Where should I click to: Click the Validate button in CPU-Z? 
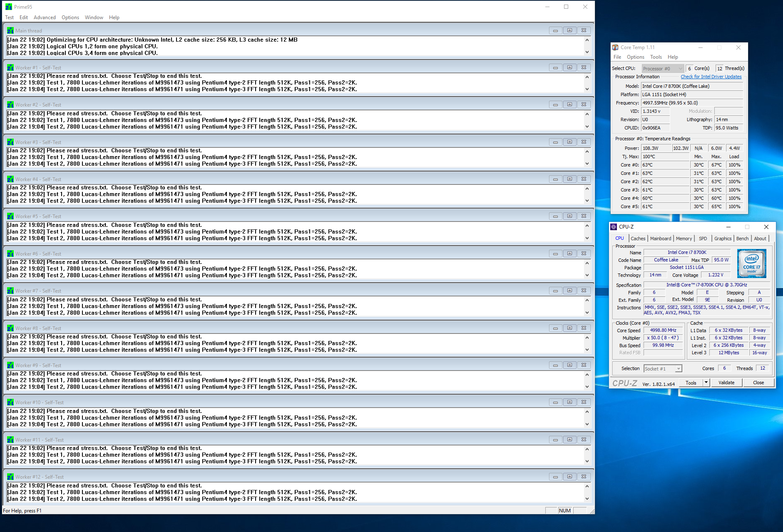click(x=726, y=383)
